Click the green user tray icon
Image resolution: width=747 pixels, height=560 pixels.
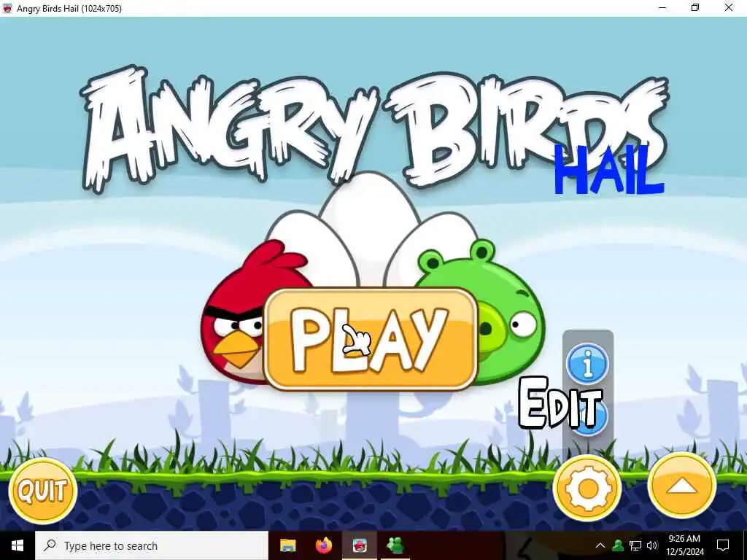[x=618, y=545]
